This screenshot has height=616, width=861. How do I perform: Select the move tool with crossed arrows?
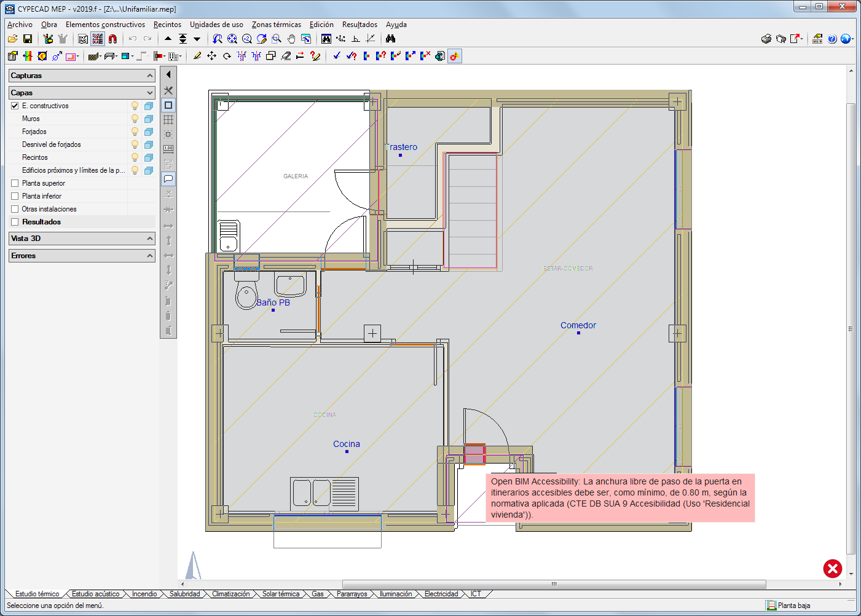click(x=211, y=56)
